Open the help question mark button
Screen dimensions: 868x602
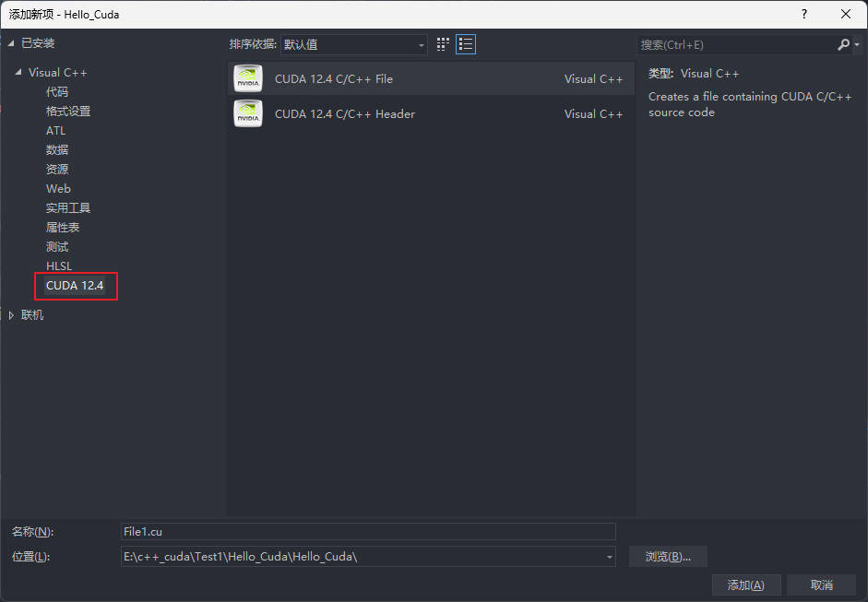[x=804, y=15]
